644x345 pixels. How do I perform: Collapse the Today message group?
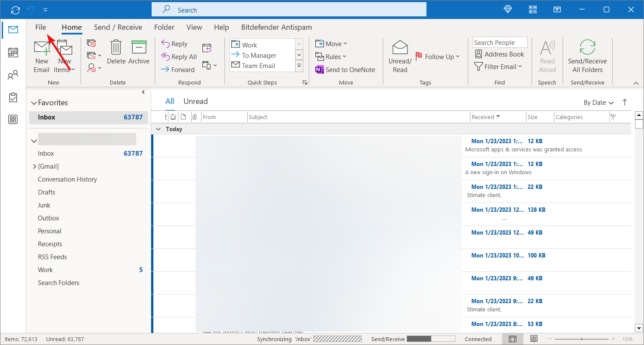(158, 129)
